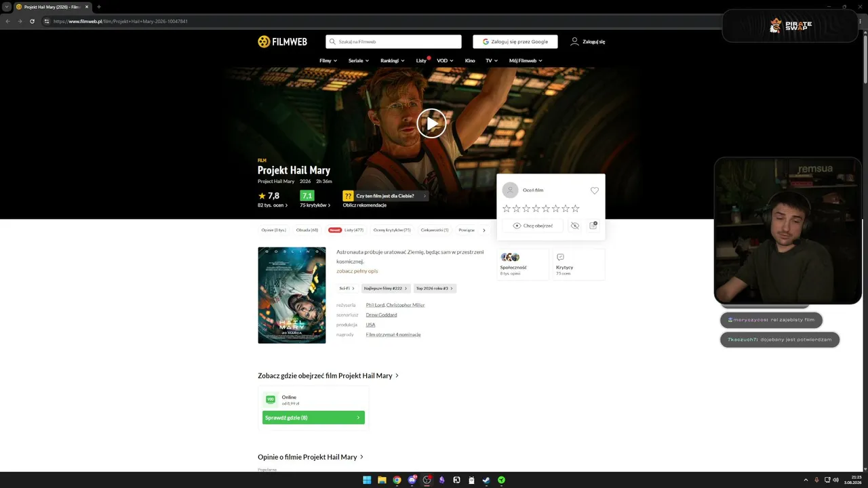Image resolution: width=868 pixels, height=488 pixels.
Task: Add film to a list icon
Action: [593, 226]
